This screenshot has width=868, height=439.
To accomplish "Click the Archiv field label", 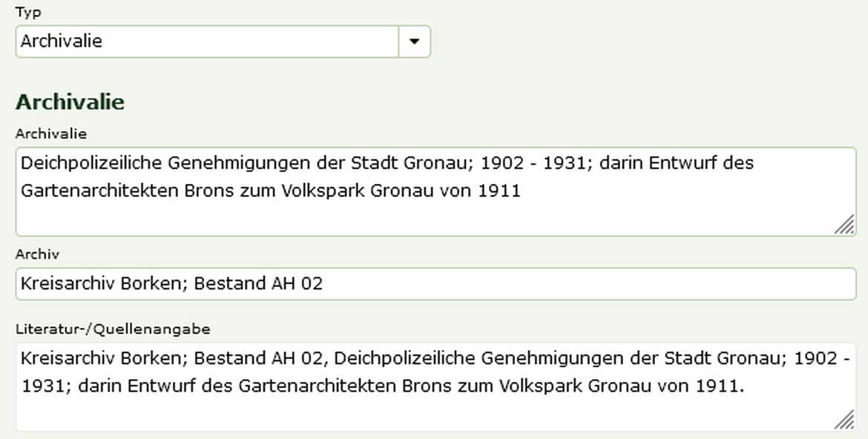I will [x=37, y=254].
